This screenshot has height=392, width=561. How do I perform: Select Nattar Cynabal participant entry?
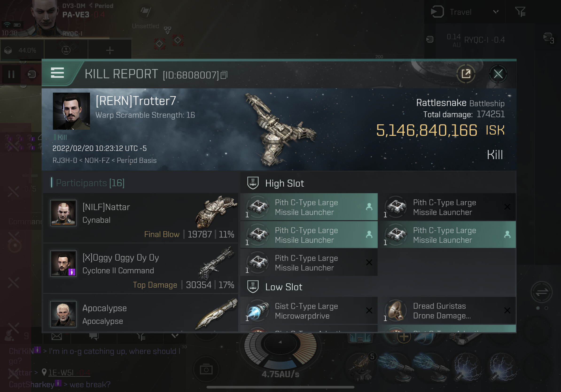click(x=141, y=218)
